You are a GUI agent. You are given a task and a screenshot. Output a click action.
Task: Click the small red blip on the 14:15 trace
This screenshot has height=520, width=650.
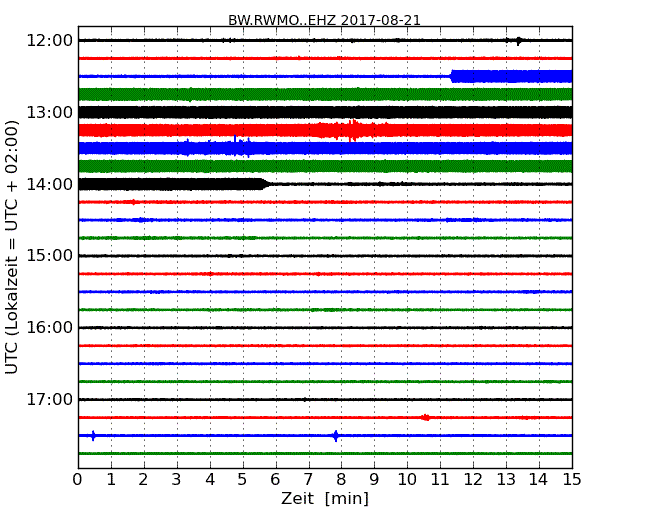[x=133, y=202]
